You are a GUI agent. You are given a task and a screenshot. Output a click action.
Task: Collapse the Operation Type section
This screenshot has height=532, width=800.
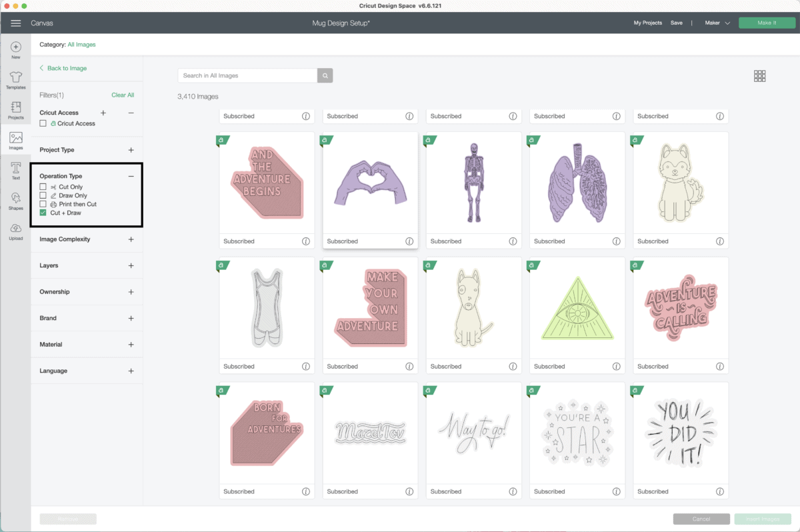(x=131, y=177)
